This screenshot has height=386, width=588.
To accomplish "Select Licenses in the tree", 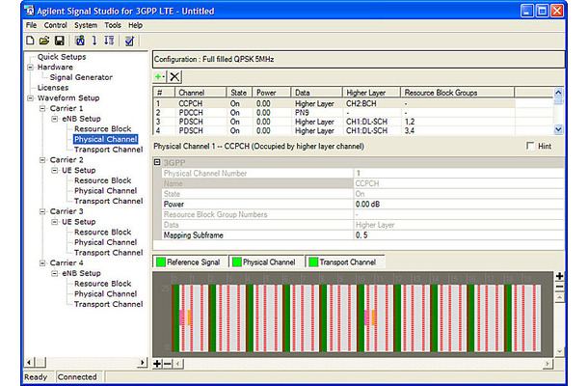I will coord(53,88).
